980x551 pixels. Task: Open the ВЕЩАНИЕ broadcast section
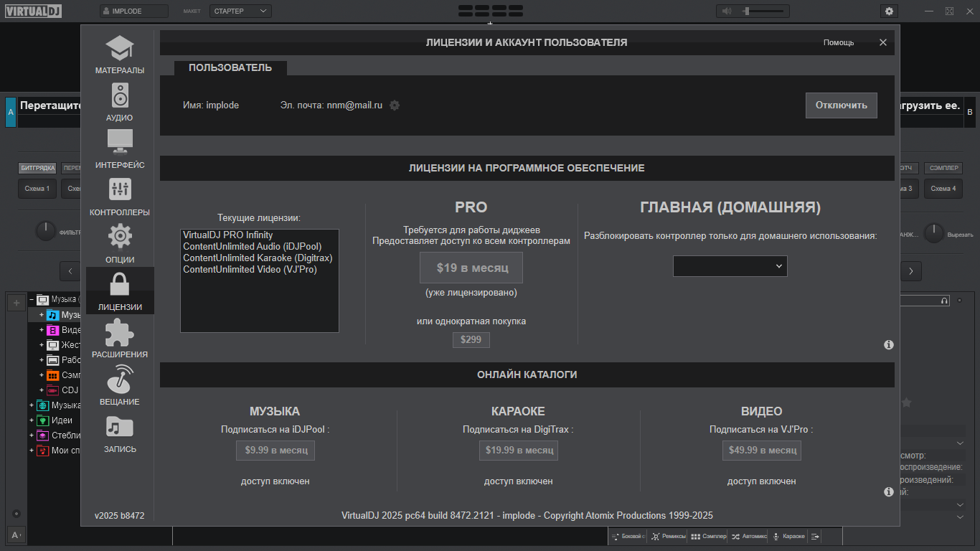point(120,386)
